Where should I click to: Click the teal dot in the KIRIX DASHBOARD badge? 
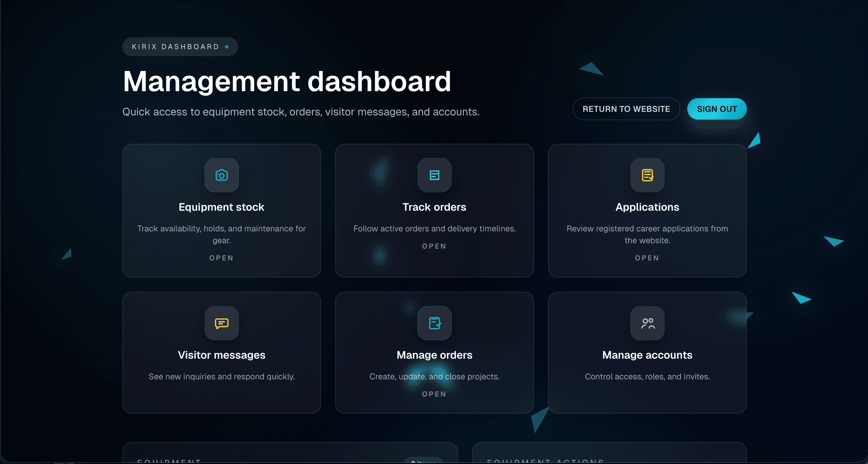(226, 46)
